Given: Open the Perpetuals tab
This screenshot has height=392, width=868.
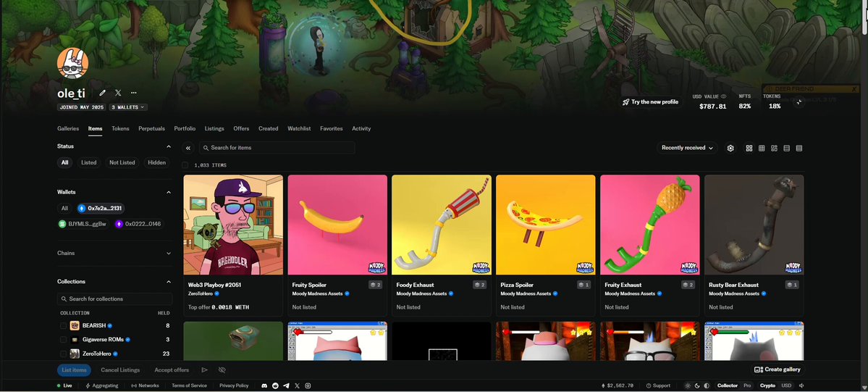Looking at the screenshot, I should tap(152, 129).
